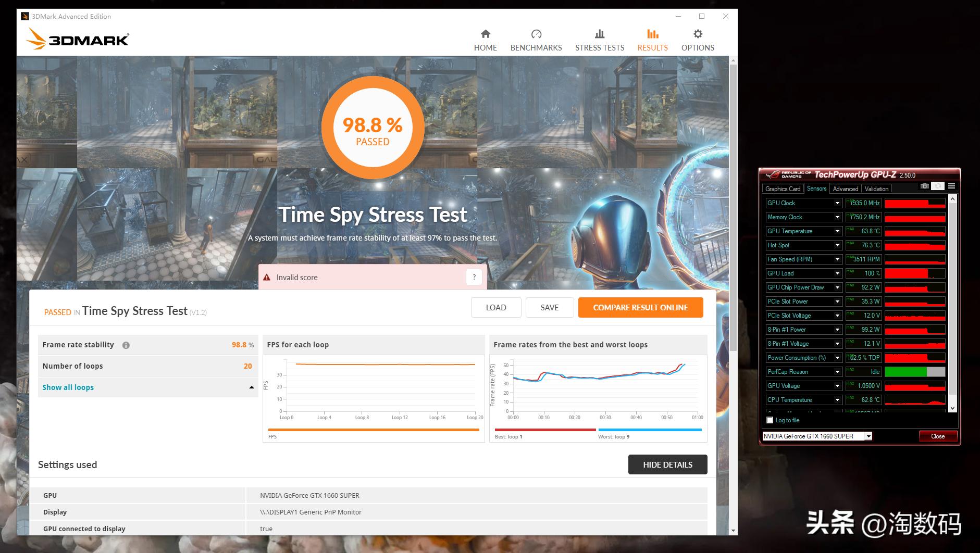Open the Fan Speed (RPM) sensor dropdown
980x553 pixels.
pos(837,259)
